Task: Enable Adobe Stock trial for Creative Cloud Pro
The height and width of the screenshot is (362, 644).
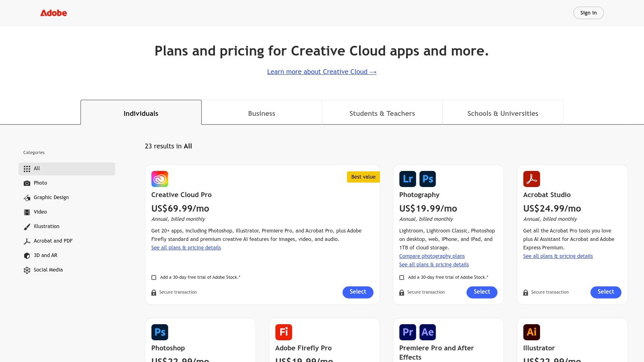Action: (x=154, y=278)
